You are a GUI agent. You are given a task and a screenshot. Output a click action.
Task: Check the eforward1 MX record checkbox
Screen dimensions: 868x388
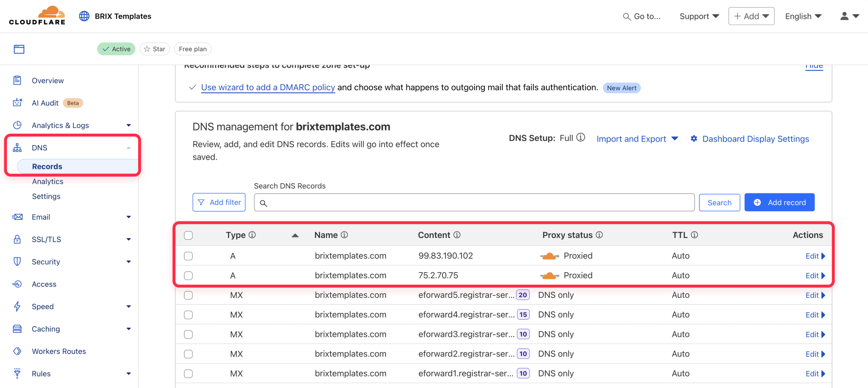[x=188, y=374]
